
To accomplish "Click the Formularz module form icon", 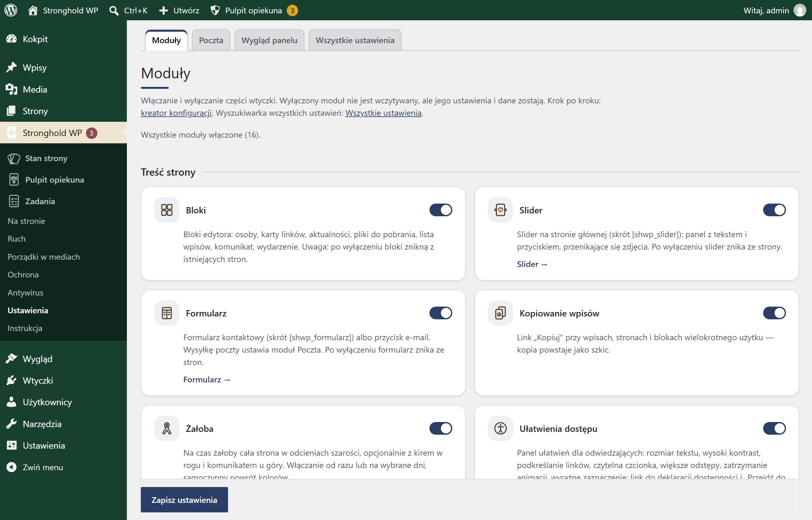I will pos(167,313).
